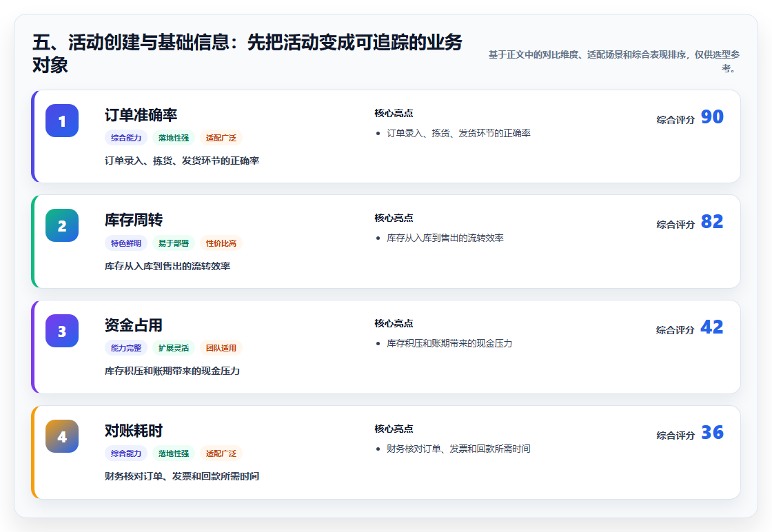Click description under 资金占用 tags
772x532 pixels.
tap(172, 371)
